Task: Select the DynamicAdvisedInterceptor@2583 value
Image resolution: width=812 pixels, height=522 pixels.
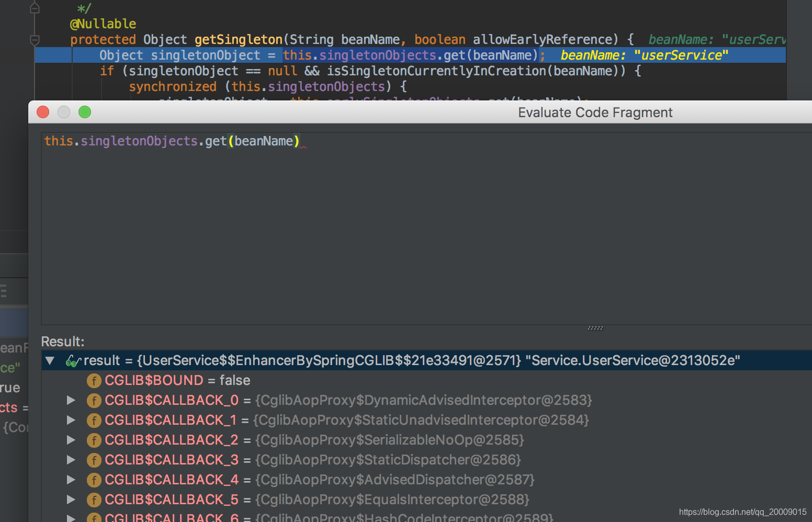Action: [x=424, y=400]
